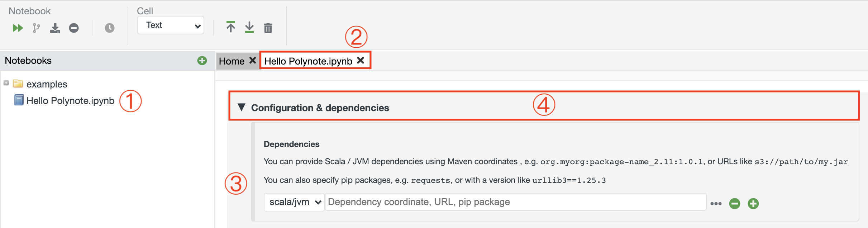Viewport: 868px width, 228px height.
Task: Click the dependency coordinate input field
Action: 515,202
